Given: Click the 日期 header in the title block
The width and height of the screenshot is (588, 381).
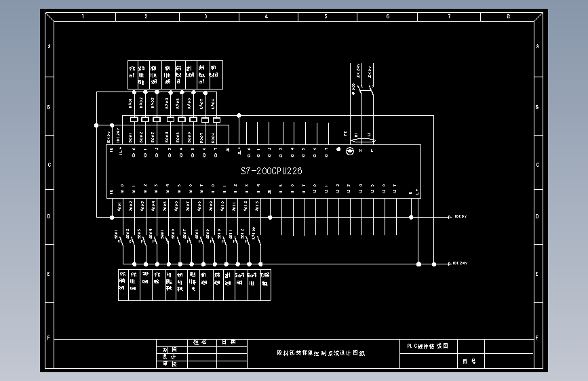Looking at the screenshot, I should point(229,342).
